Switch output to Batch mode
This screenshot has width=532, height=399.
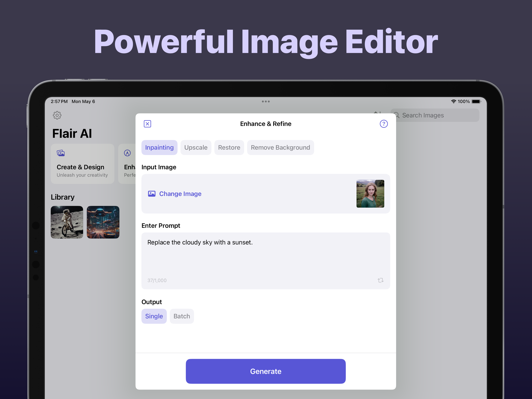[181, 316]
